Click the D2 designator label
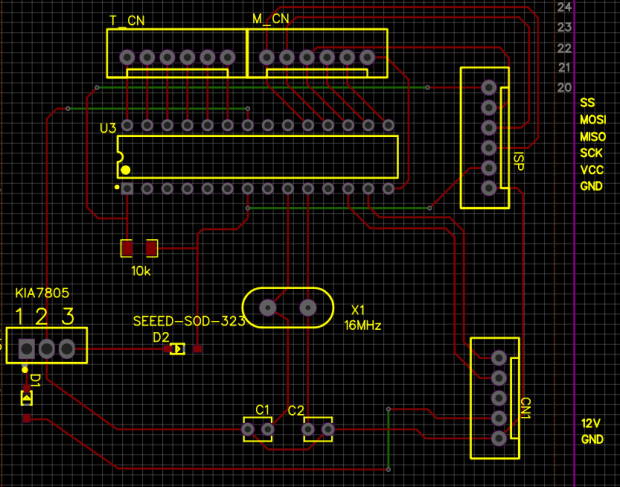The width and height of the screenshot is (620, 487). (161, 337)
